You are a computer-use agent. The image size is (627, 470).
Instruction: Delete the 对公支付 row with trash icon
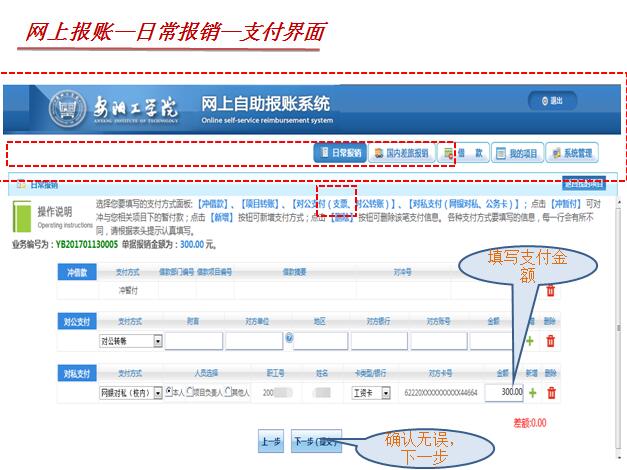[x=550, y=341]
